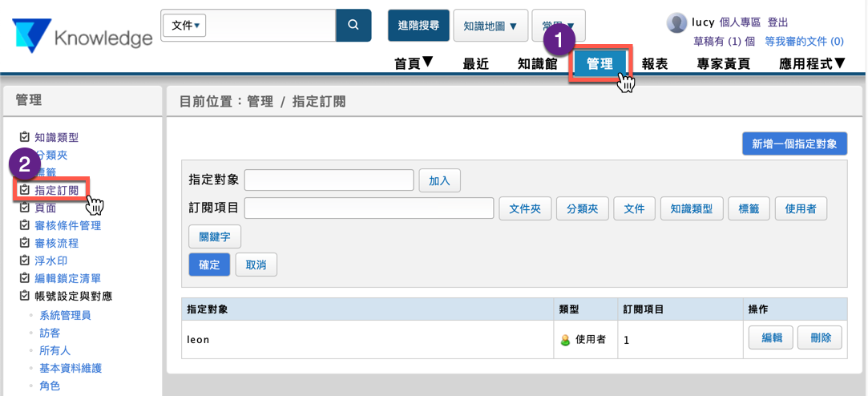Delete the leon subscription with 刪除

click(820, 338)
